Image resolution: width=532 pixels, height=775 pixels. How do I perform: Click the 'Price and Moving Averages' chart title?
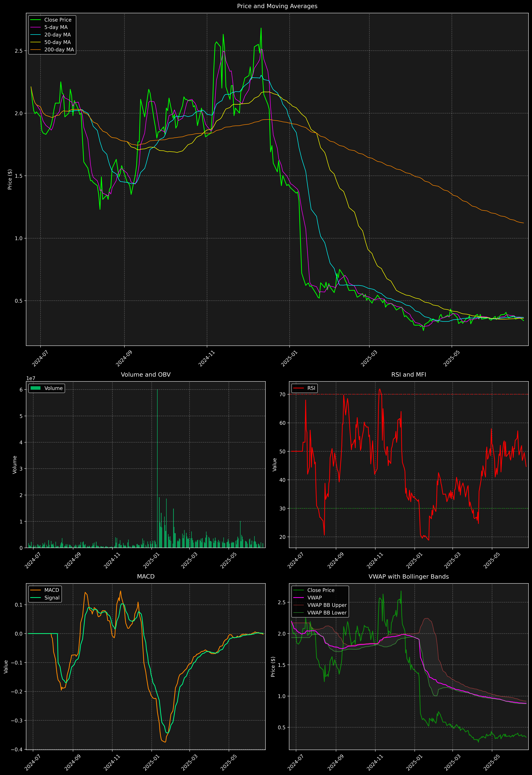click(x=277, y=6)
